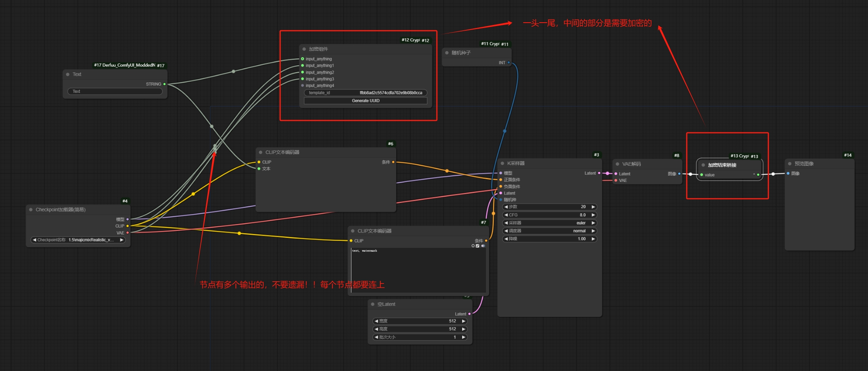Image resolution: width=868 pixels, height=371 pixels.
Task: Click the INT output port of 随机种子
Action: pyautogui.click(x=509, y=63)
